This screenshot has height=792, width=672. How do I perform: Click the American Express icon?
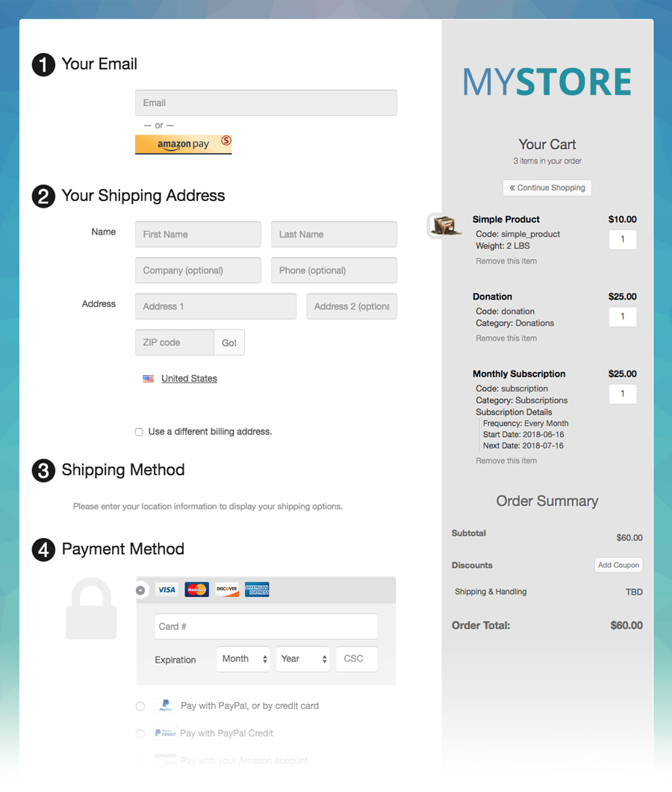tap(257, 590)
